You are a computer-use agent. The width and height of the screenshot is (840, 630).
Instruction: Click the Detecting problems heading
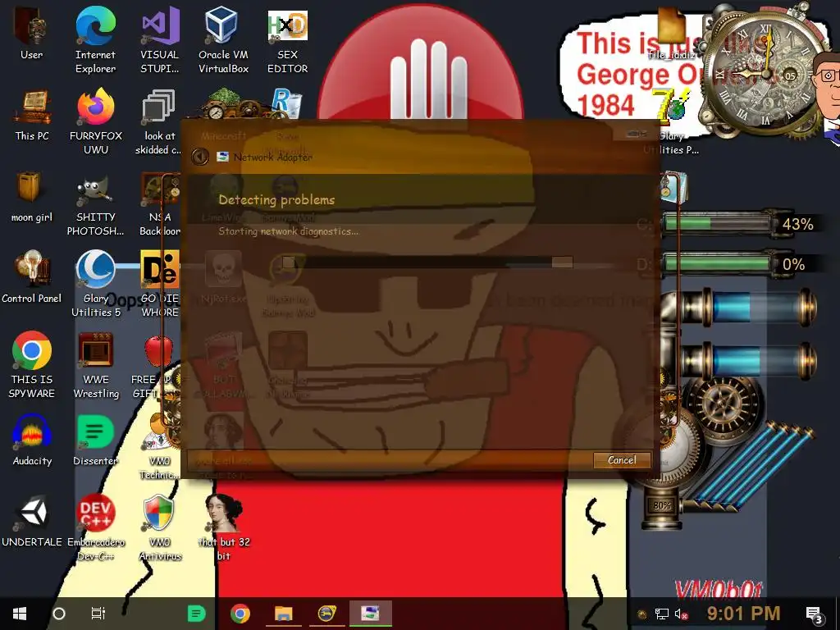click(276, 200)
